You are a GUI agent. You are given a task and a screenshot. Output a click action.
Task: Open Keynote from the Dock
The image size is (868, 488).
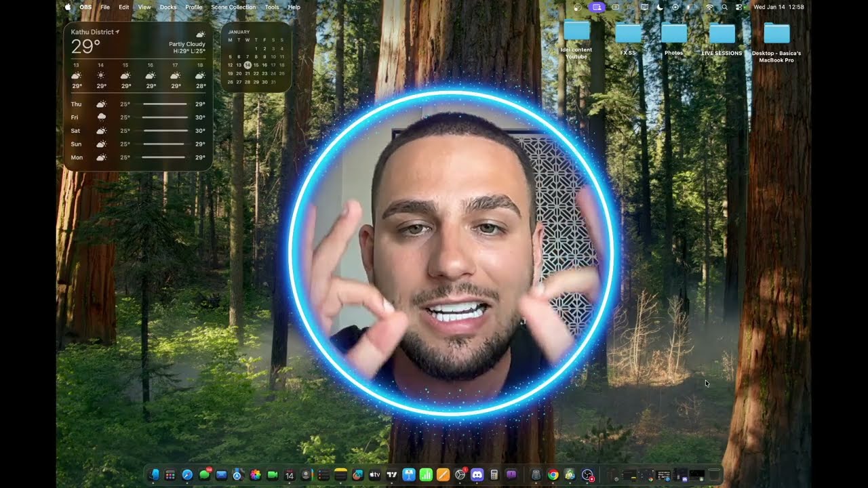(409, 475)
